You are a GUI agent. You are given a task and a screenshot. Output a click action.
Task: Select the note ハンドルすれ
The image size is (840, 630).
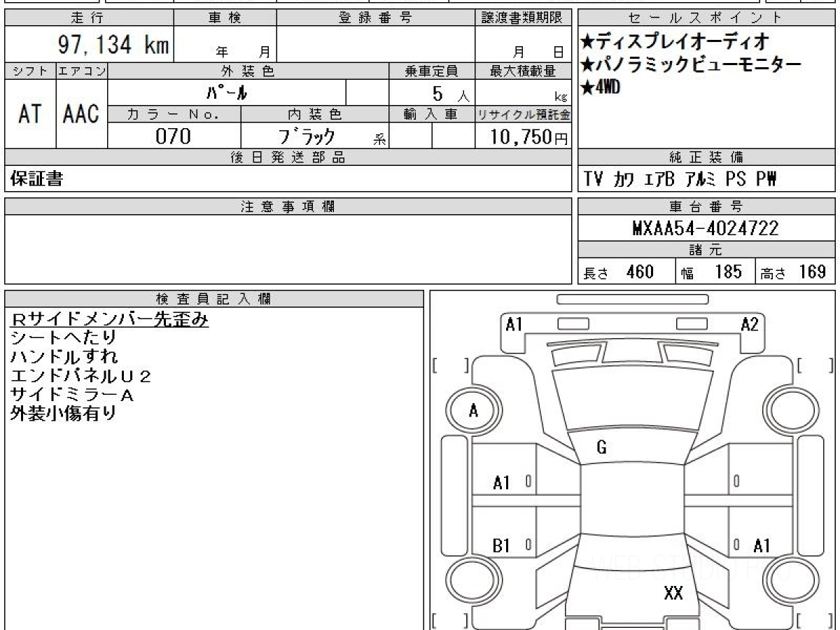pyautogui.click(x=64, y=357)
